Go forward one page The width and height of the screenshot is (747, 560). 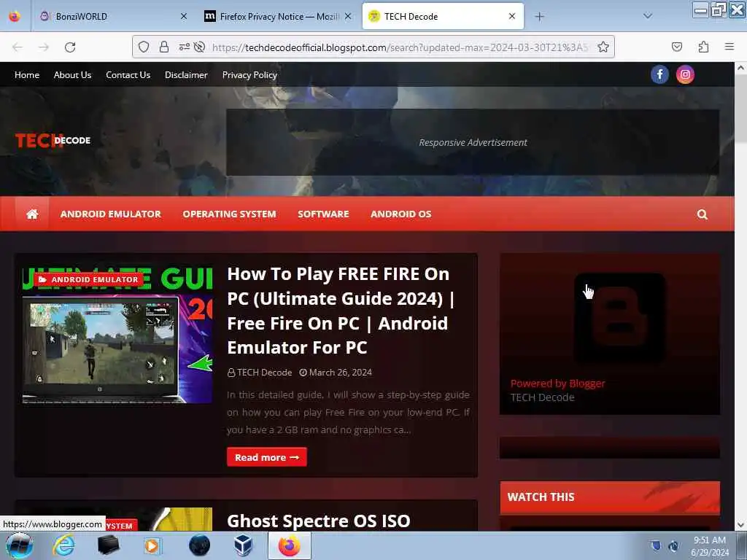click(x=44, y=47)
